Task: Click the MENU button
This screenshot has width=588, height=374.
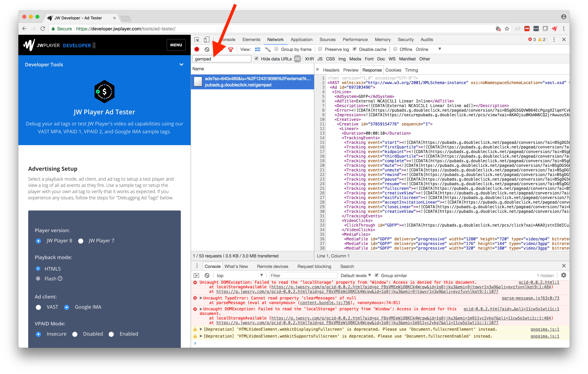Action: click(x=176, y=45)
